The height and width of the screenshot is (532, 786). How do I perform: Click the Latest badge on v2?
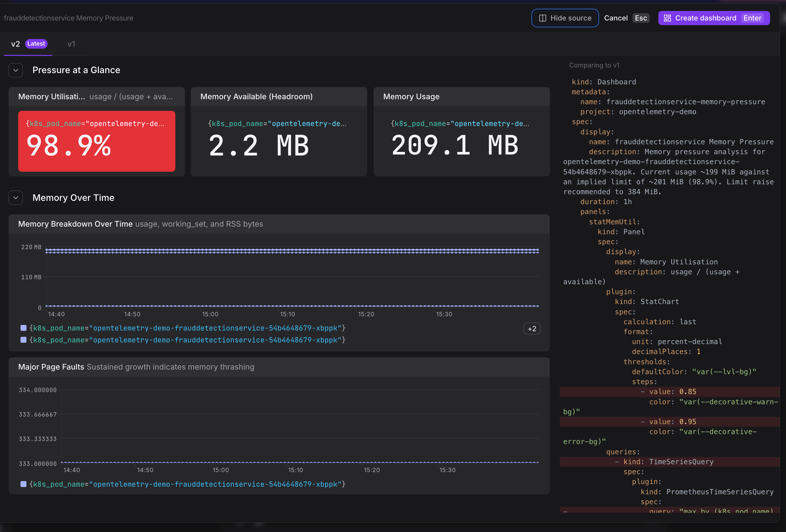[36, 44]
